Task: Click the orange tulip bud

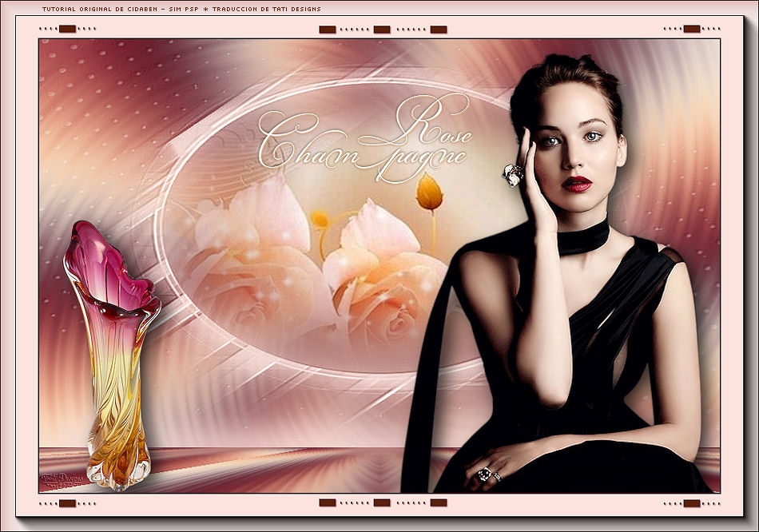Action: [430, 193]
